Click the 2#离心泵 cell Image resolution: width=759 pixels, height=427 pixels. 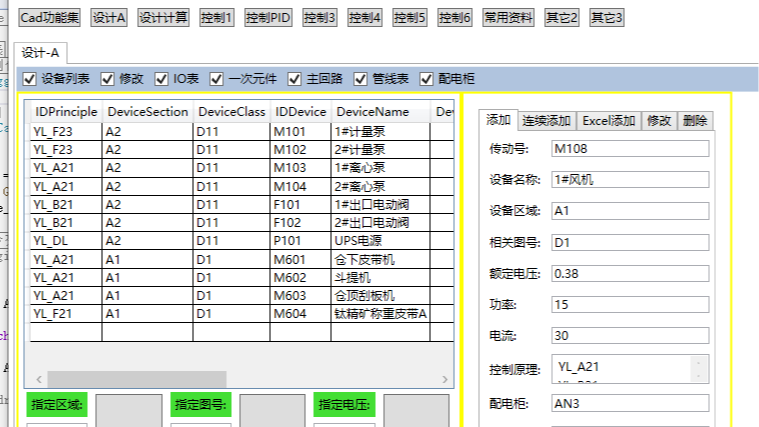coord(380,186)
